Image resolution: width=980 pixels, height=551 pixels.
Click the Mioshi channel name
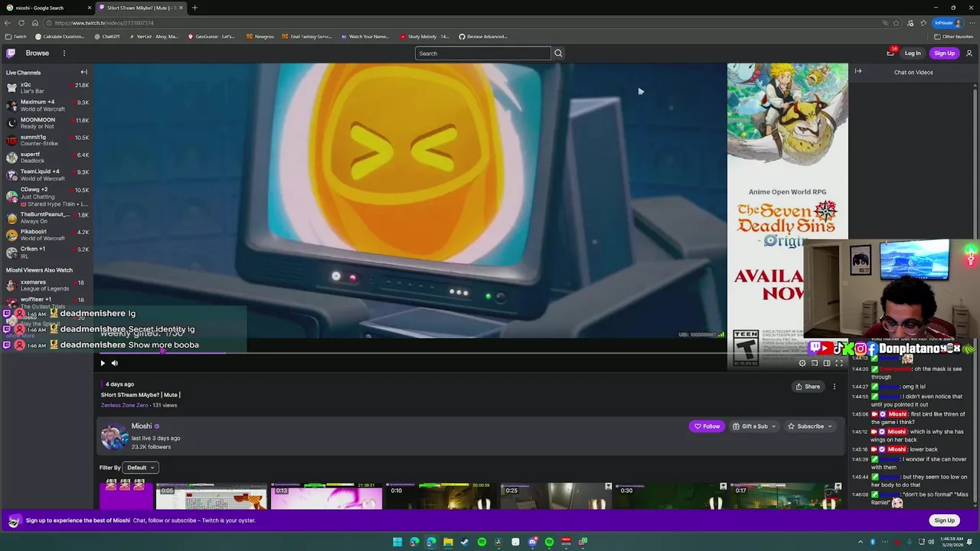click(x=142, y=426)
